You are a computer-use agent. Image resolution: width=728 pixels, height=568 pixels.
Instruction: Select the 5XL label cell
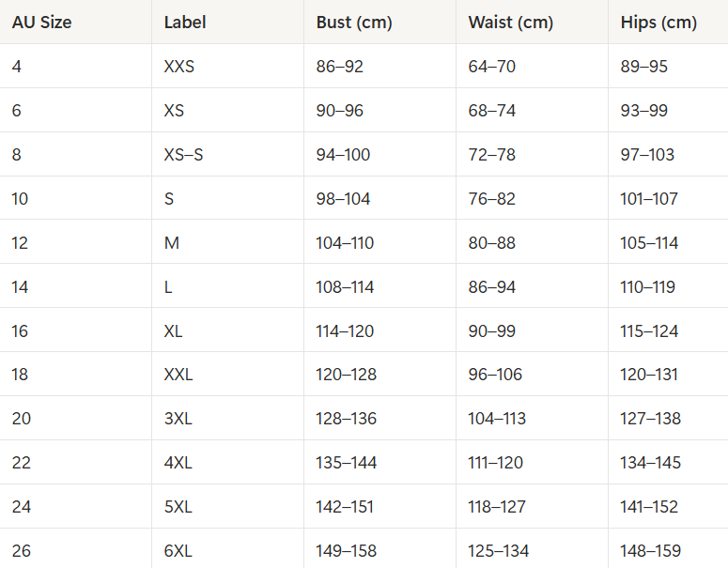pos(178,507)
